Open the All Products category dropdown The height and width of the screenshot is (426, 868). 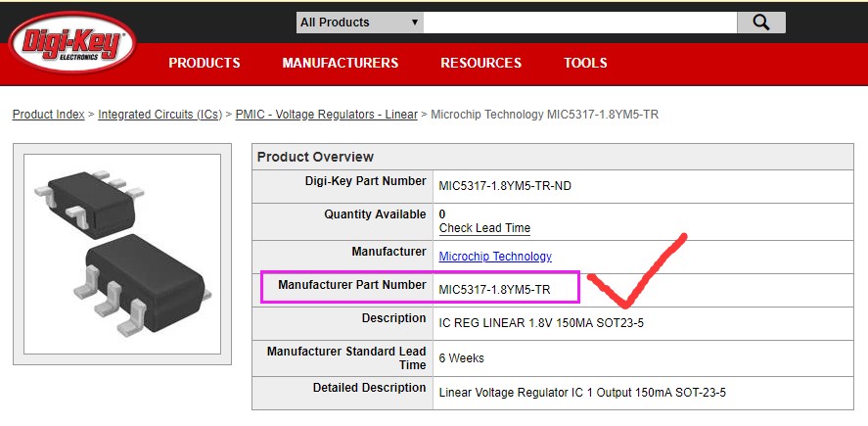[360, 23]
